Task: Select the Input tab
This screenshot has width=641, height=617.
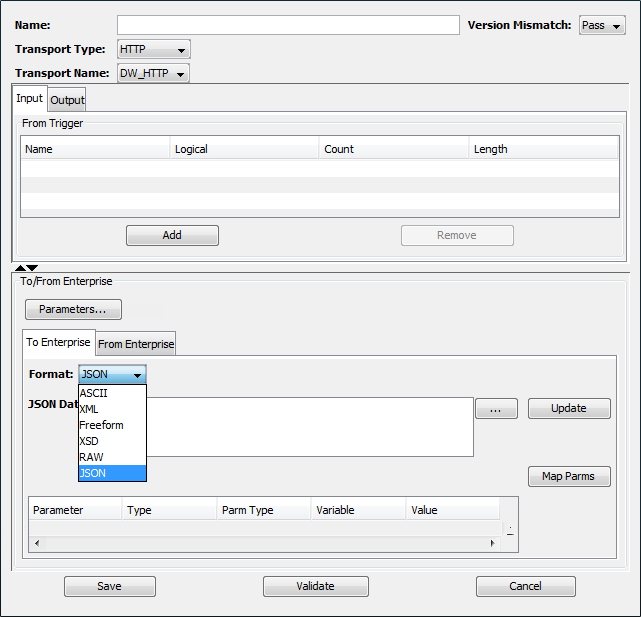Action: click(x=29, y=99)
